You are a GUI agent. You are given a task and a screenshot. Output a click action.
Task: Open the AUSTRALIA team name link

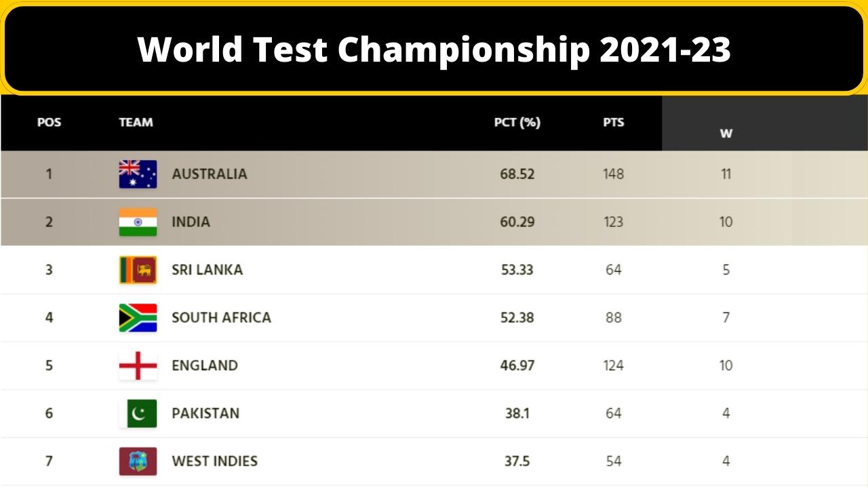point(209,174)
